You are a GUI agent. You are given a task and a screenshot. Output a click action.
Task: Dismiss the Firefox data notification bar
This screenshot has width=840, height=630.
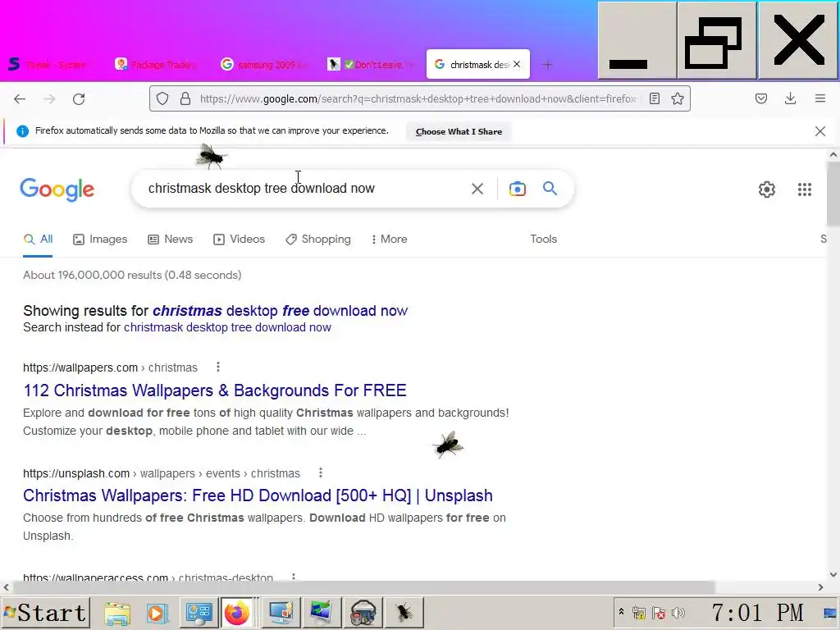click(820, 131)
